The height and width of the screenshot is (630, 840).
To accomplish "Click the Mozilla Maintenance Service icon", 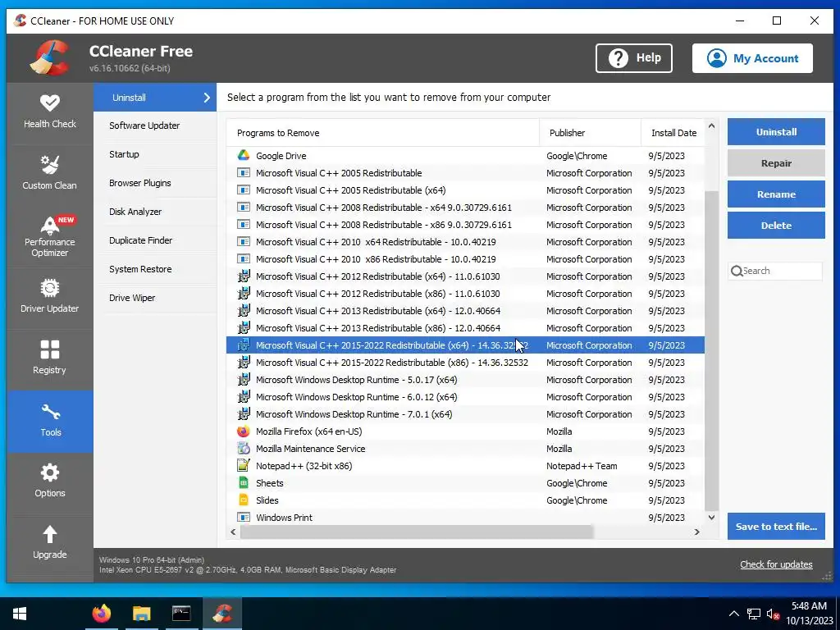I will pyautogui.click(x=243, y=449).
